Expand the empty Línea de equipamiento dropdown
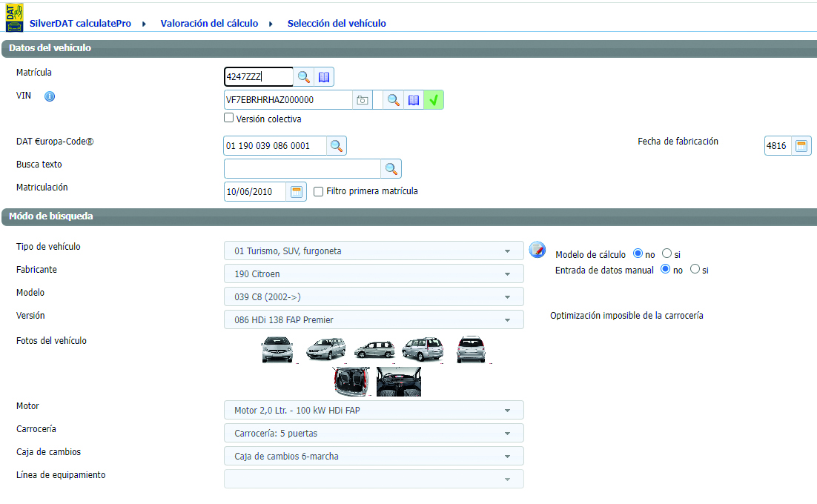 click(x=374, y=479)
